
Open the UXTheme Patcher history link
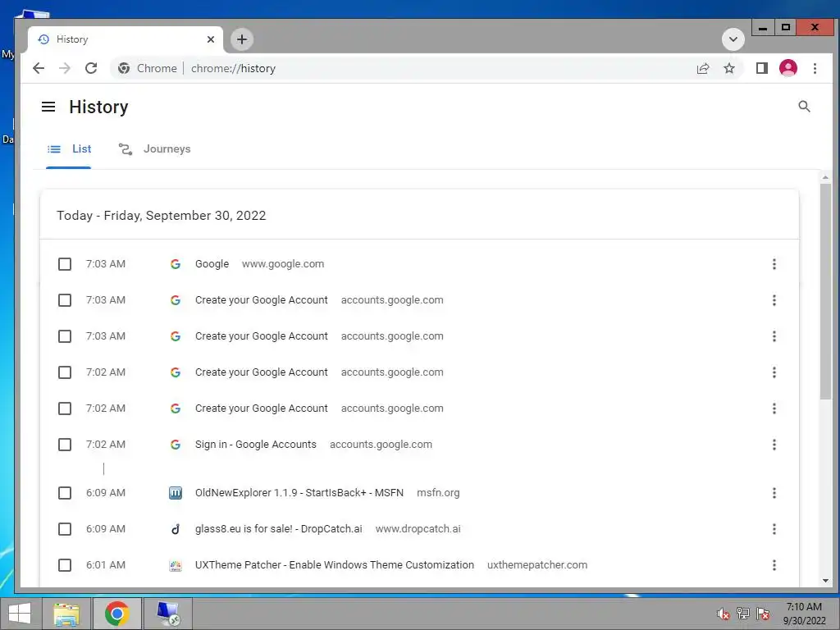pos(335,565)
